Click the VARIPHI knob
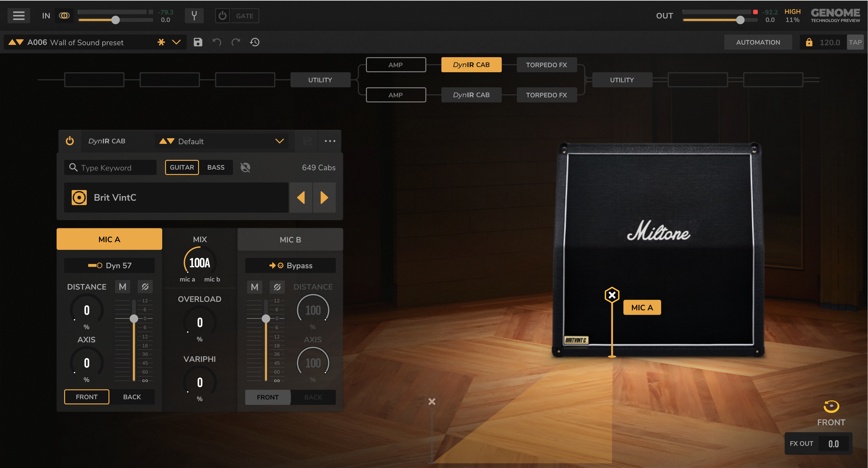This screenshot has height=468, width=868. click(200, 382)
